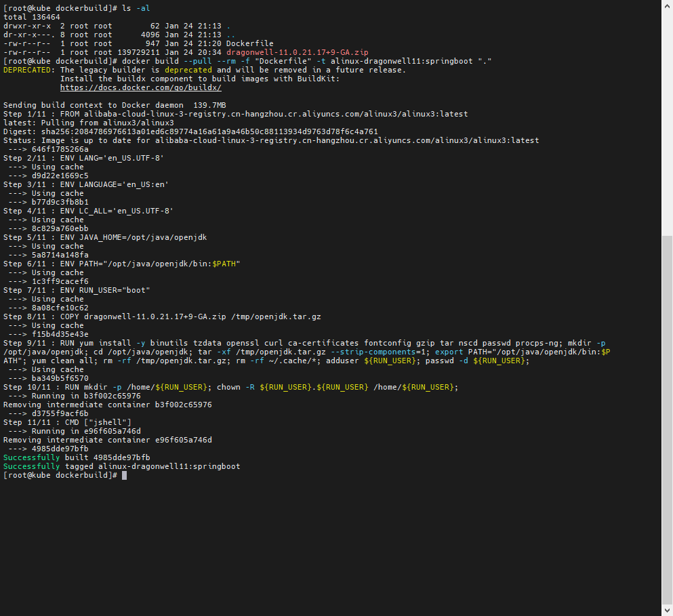673x616 pixels.
Task: Click the 'Sending build context' line
Action: [x=115, y=105]
